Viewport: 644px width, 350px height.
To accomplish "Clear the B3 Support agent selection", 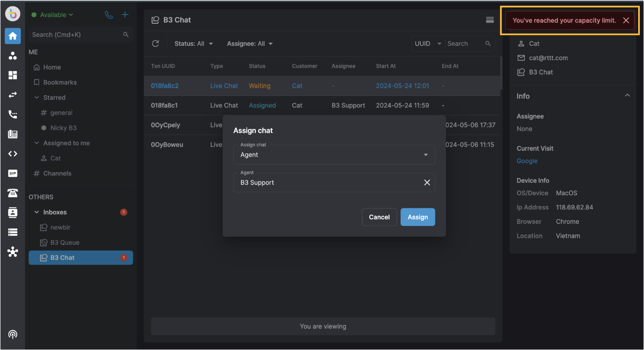I will (427, 183).
